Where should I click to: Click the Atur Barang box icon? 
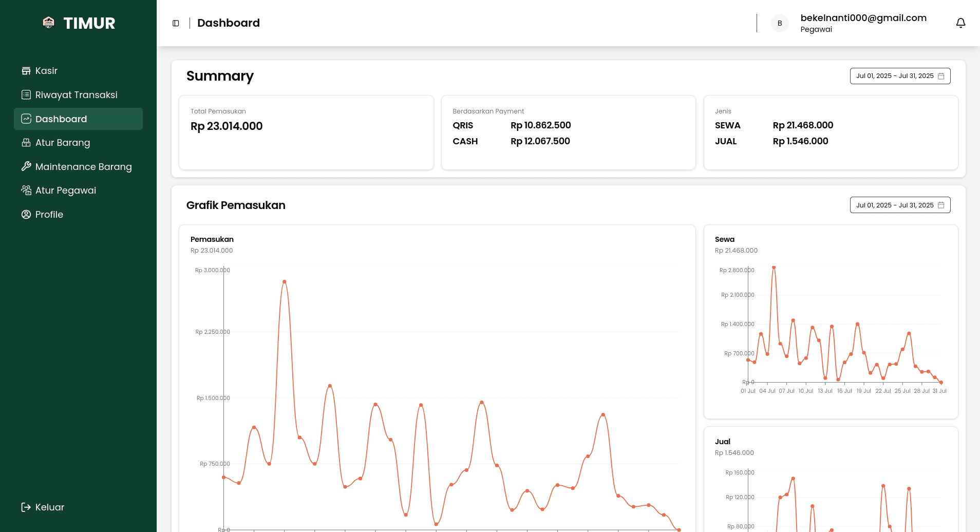pos(26,143)
